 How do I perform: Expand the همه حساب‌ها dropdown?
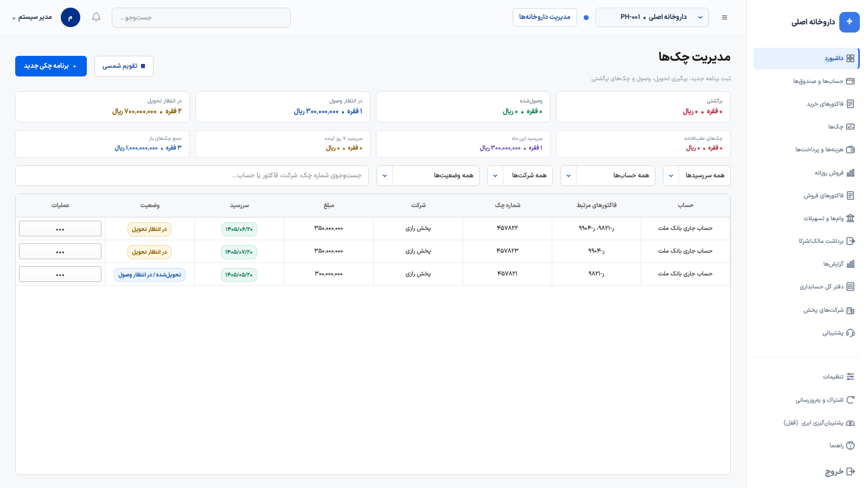pos(608,176)
